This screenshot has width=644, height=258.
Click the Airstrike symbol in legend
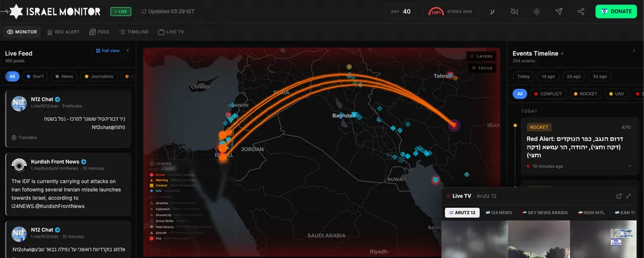[152, 203]
